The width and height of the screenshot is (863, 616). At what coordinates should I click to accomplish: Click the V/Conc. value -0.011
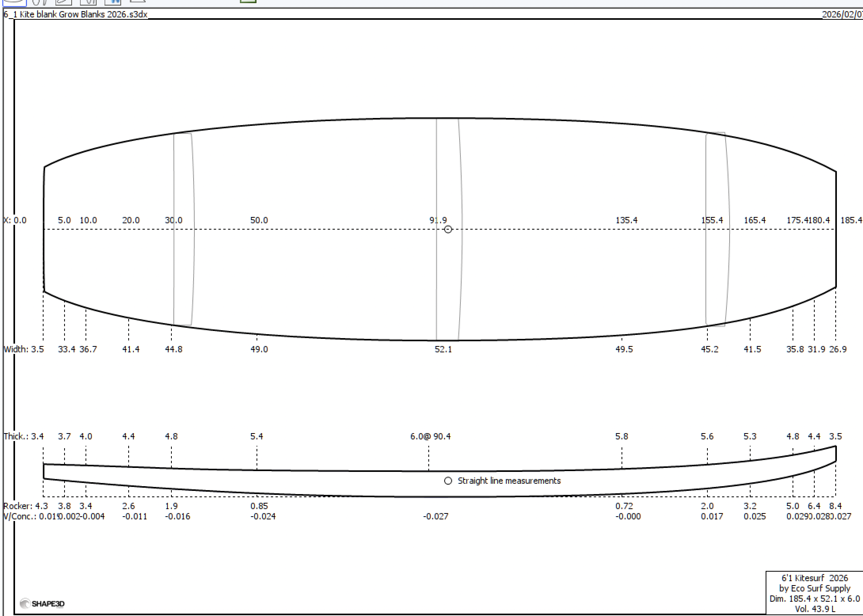pyautogui.click(x=135, y=516)
